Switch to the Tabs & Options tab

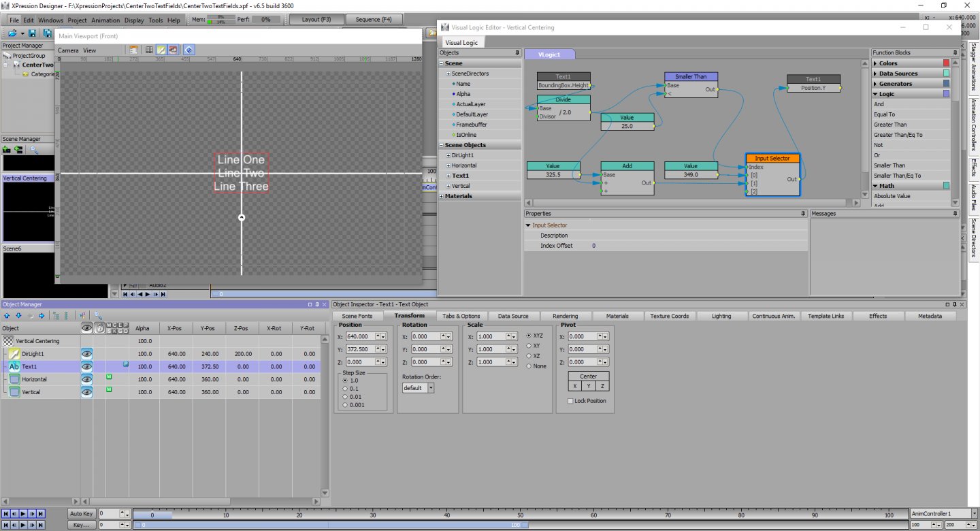tap(461, 316)
